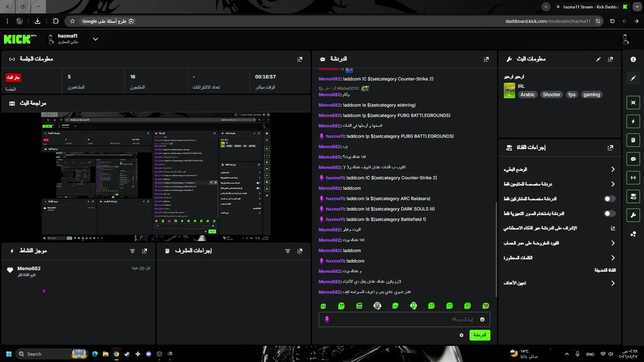Image resolution: width=644 pixels, height=362 pixels.
Task: Pop out the stream info panel
Action: tap(610, 59)
